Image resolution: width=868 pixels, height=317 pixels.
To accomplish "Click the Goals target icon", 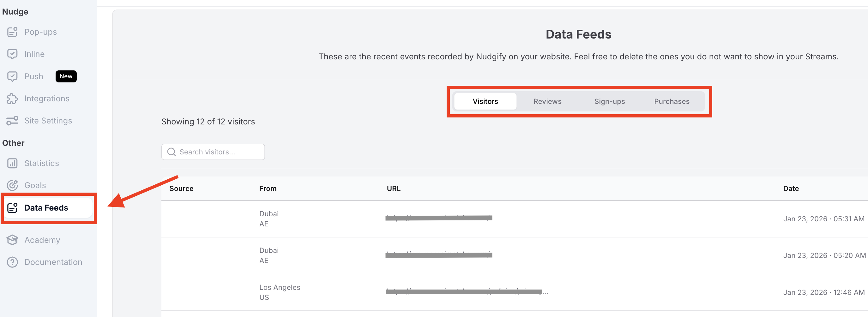I will coord(12,185).
